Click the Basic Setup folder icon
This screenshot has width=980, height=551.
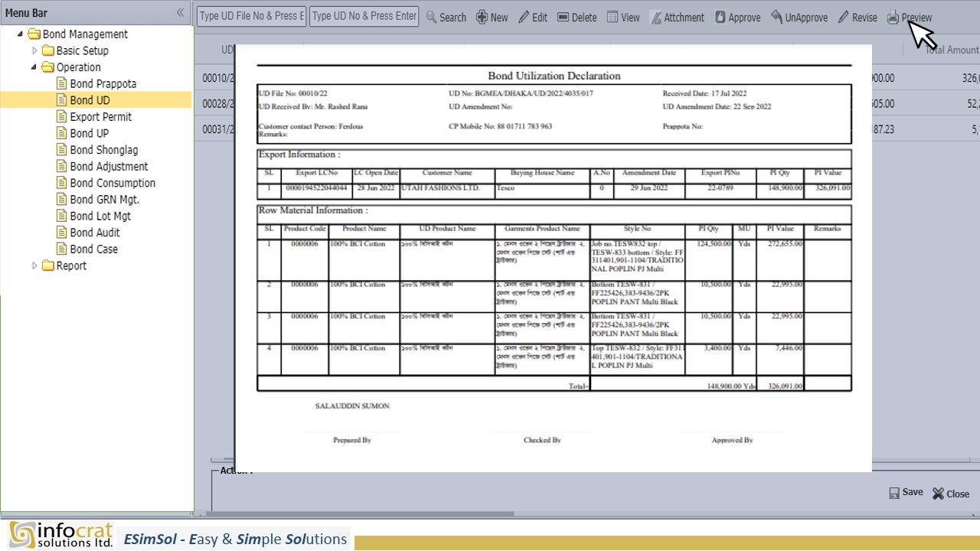47,51
